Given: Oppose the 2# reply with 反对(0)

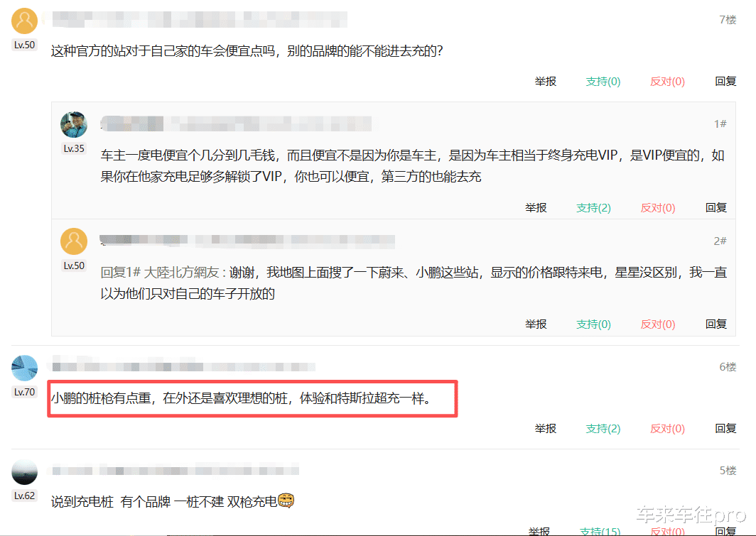Looking at the screenshot, I should pyautogui.click(x=658, y=324).
